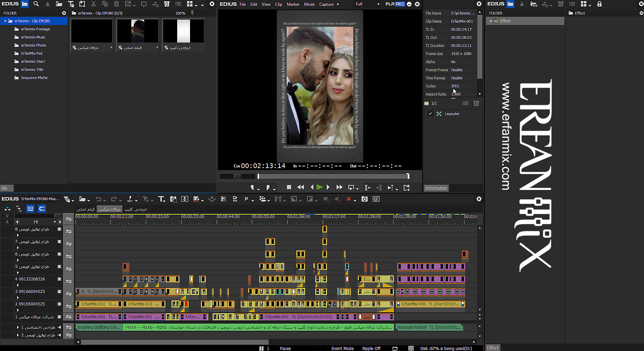Expand the Effect folder in effect palette

pyautogui.click(x=491, y=21)
